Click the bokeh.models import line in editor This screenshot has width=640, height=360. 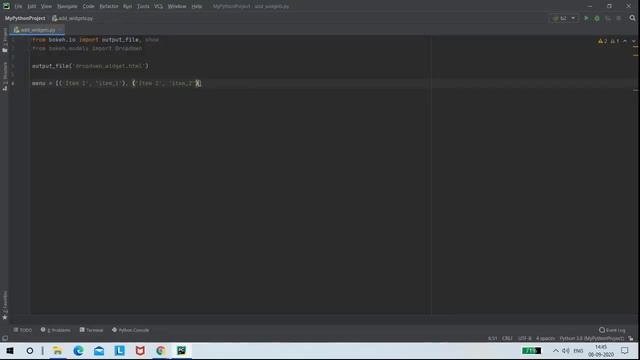click(x=87, y=48)
